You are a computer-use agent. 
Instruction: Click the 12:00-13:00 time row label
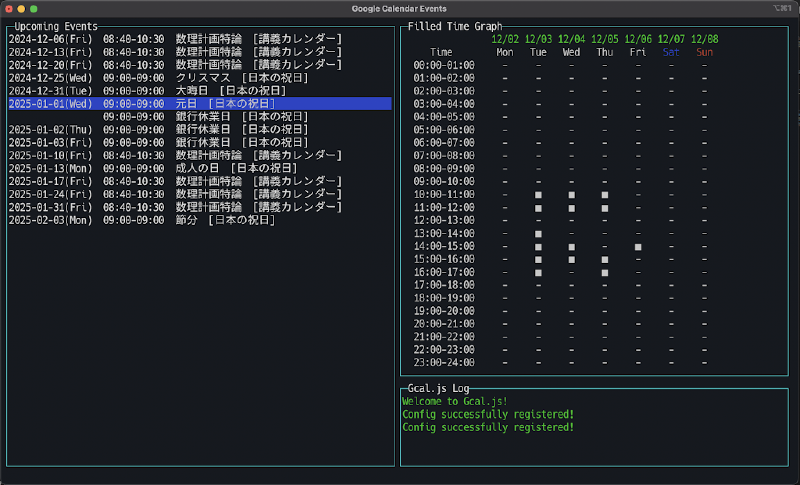[444, 220]
